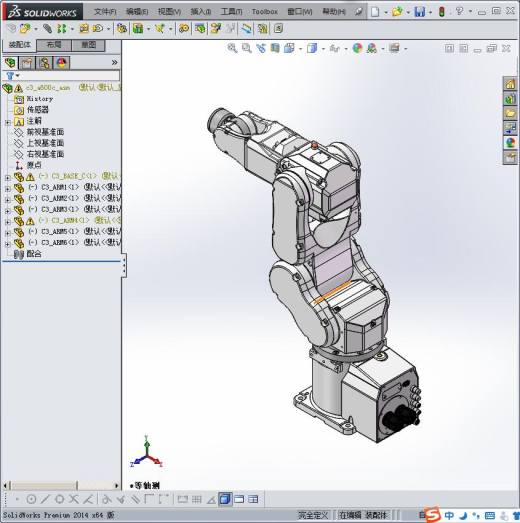520x523 pixels.
Task: Expand the C3_ARM6<1> component node
Action: [x=8, y=244]
